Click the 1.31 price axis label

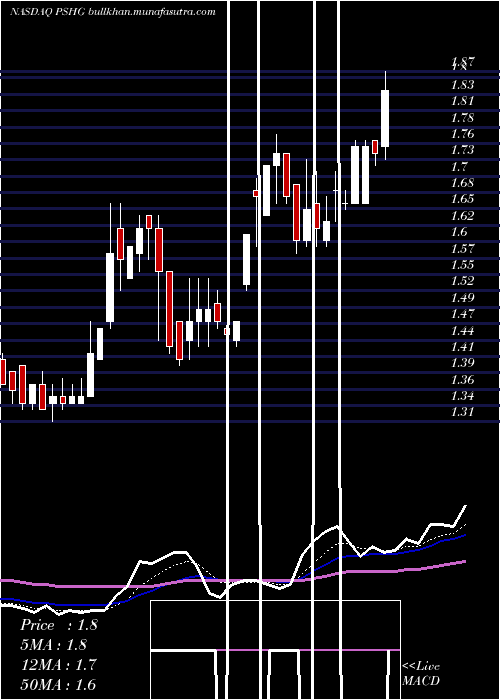(462, 412)
